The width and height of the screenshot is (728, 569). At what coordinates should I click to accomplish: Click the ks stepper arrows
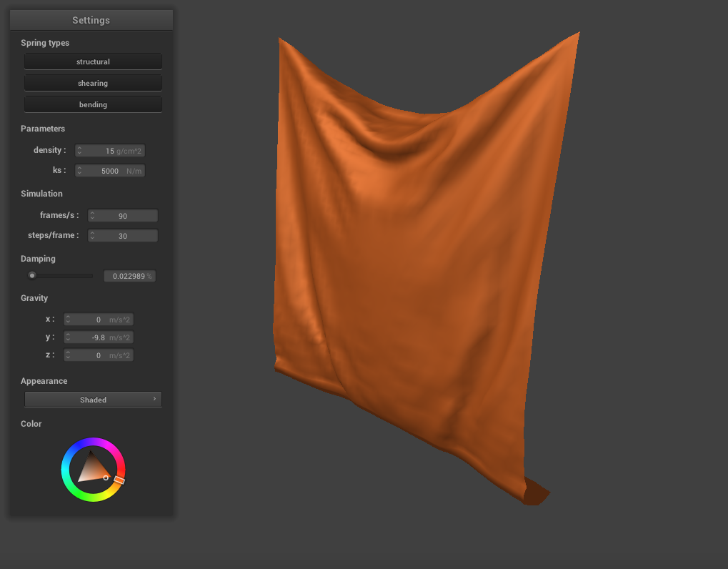coord(79,171)
